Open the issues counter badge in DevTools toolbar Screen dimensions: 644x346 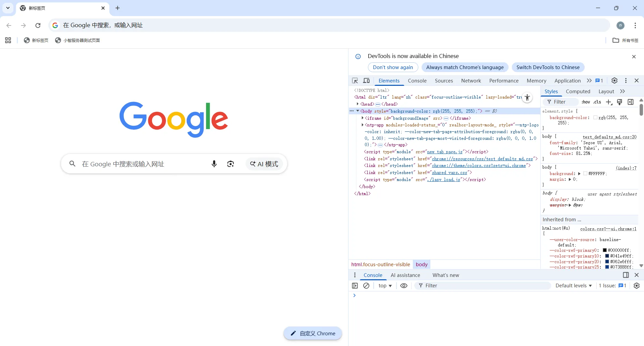click(599, 80)
